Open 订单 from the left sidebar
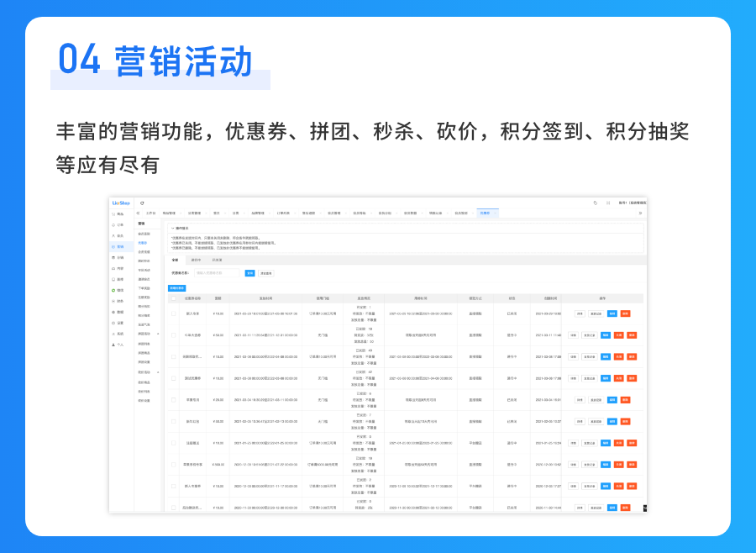756x553 pixels. 118,225
